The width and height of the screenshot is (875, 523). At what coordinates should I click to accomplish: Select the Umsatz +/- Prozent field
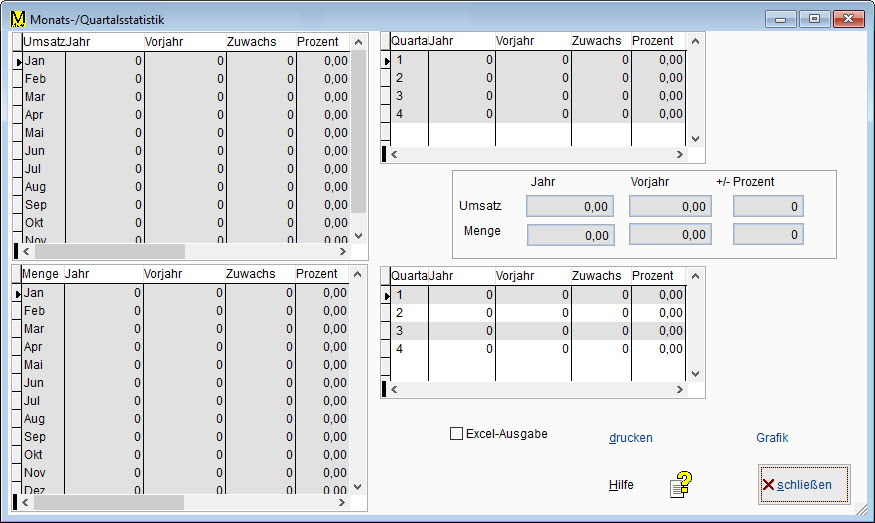(768, 207)
